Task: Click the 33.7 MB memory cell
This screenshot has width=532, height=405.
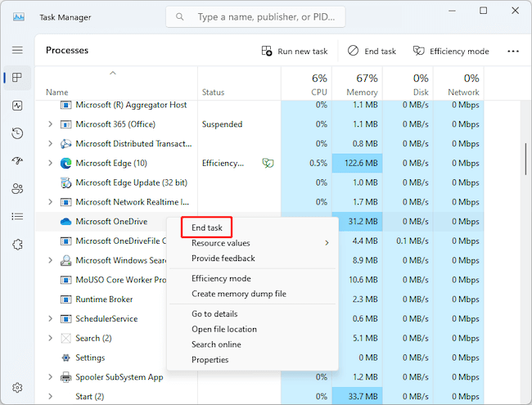Action: (x=358, y=396)
